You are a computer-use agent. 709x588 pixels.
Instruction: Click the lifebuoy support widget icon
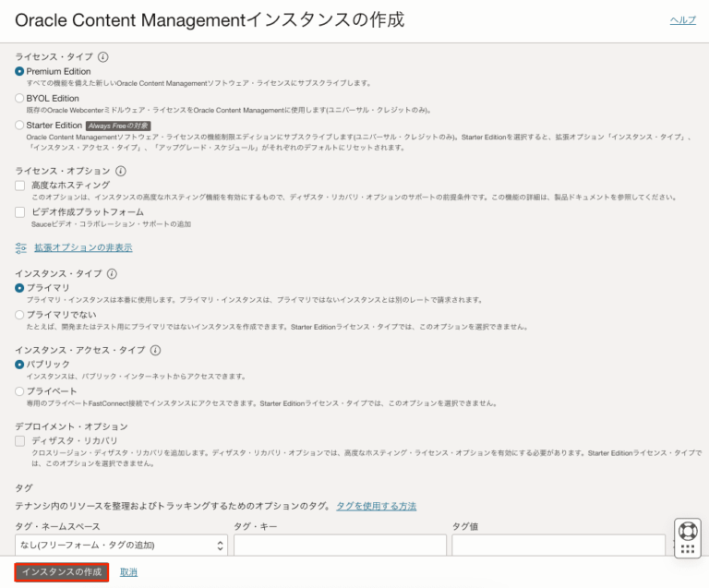click(x=687, y=531)
